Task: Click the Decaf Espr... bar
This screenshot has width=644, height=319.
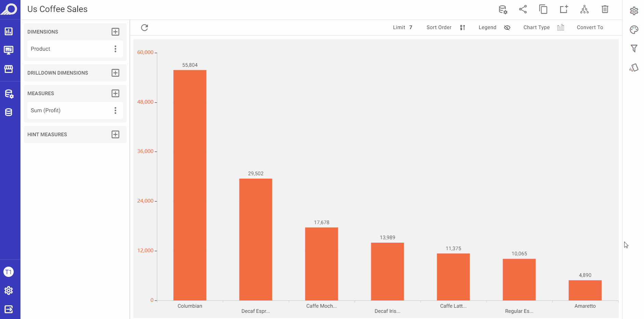Action: 256,240
